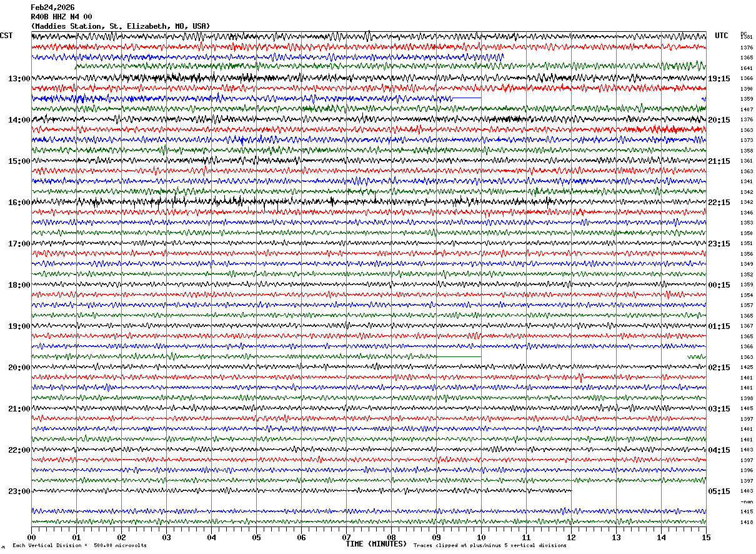Viewport: 756px width, 554px height.
Task: Select the 23:00 CST hour label
Action: (x=19, y=491)
